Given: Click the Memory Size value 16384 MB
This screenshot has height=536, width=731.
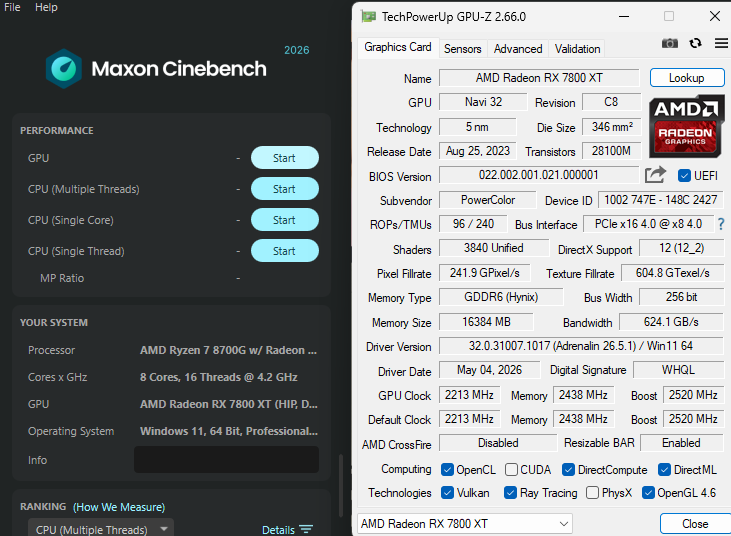Looking at the screenshot, I should 486,322.
